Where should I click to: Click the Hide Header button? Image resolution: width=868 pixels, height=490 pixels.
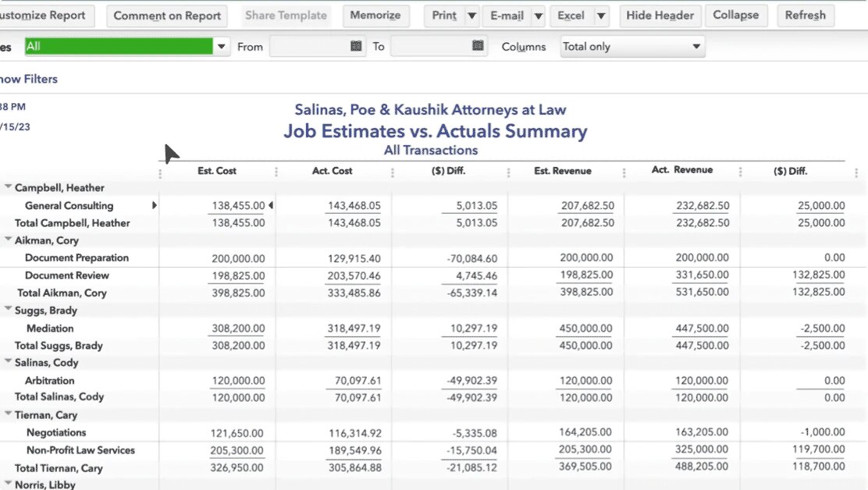click(x=660, y=16)
